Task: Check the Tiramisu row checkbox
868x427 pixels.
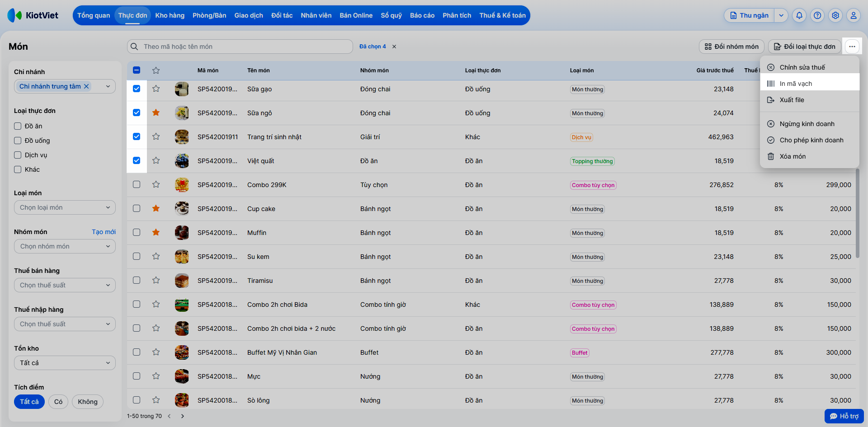Action: coord(137,280)
